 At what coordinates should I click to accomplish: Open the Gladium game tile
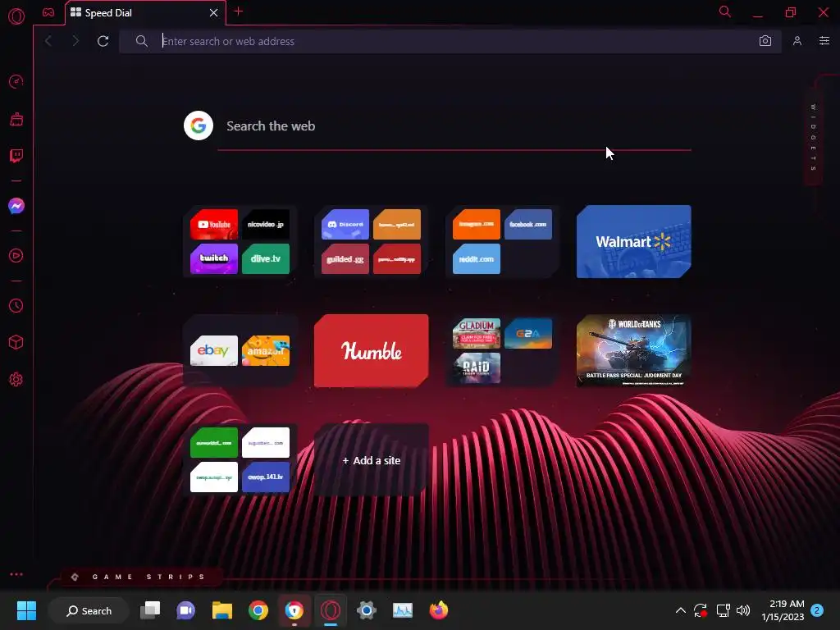[477, 333]
